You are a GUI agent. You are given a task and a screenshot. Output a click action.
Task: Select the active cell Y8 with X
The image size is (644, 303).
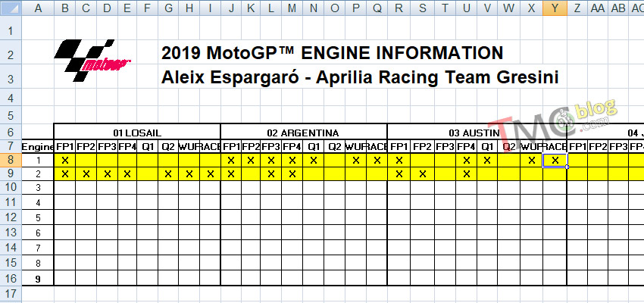coord(555,161)
